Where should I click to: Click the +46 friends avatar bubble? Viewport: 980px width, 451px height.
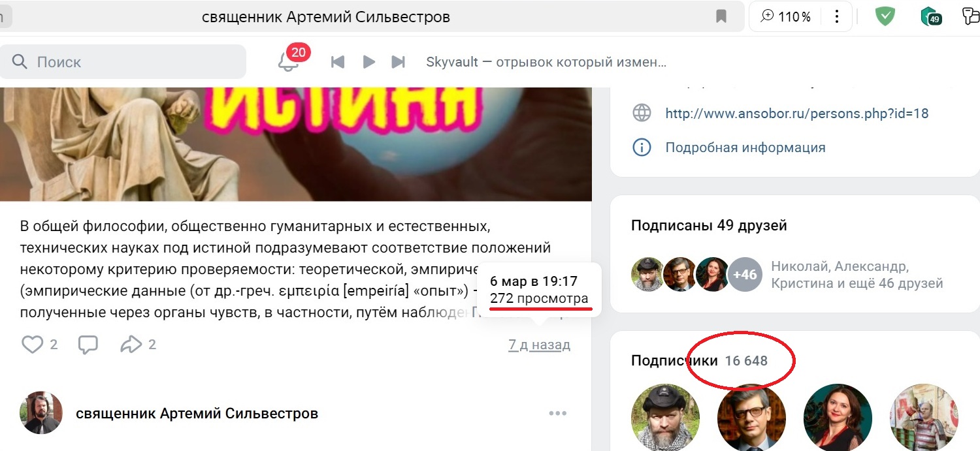point(745,274)
